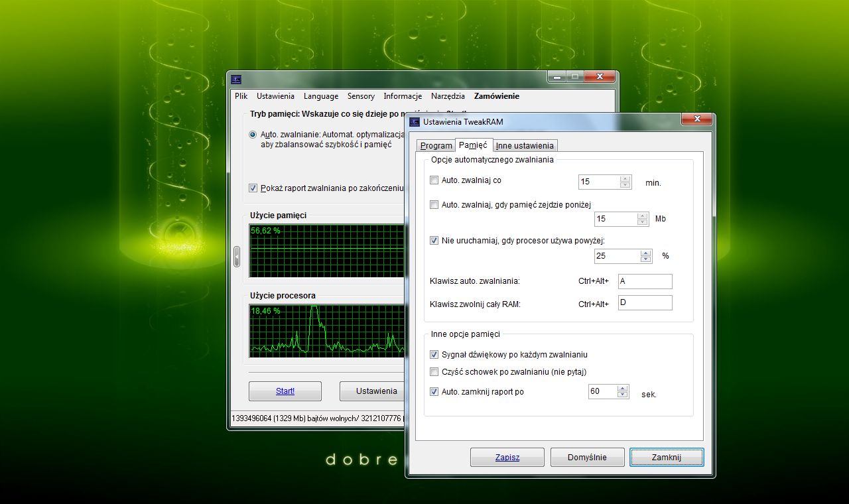The width and height of the screenshot is (849, 504).
Task: Click the Zamknij button
Action: click(667, 458)
